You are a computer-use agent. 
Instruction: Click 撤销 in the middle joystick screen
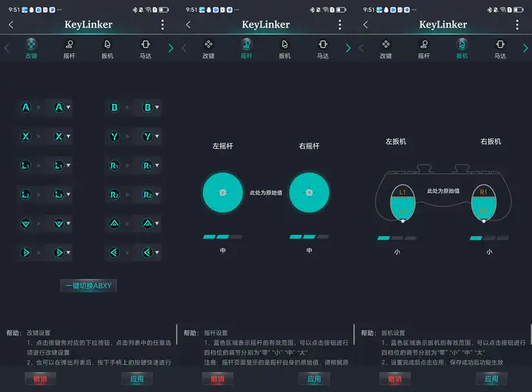217,379
